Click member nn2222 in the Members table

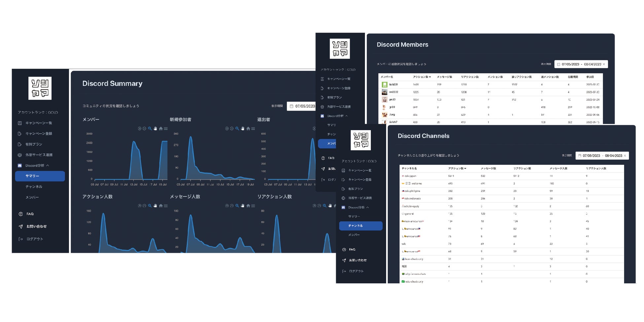pyautogui.click(x=394, y=92)
